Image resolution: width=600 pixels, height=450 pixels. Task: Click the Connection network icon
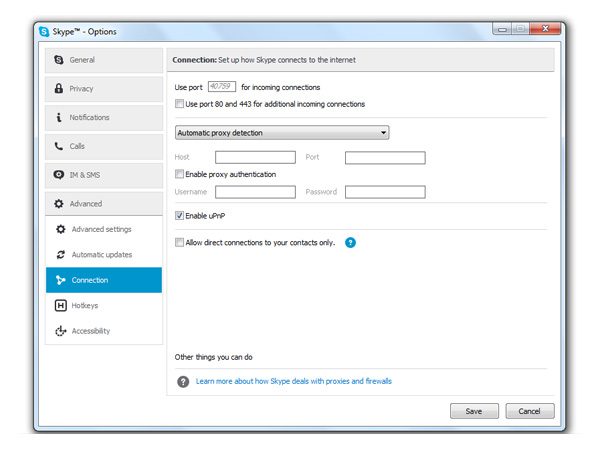(60, 280)
